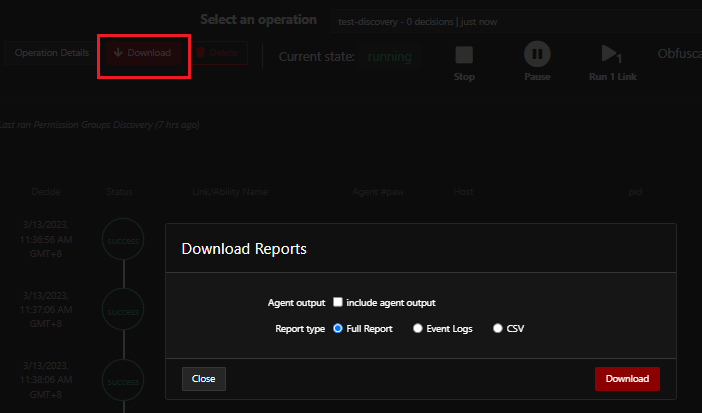Screen dimensions: 702x413
Task: Click the Report type label
Action: (x=300, y=329)
